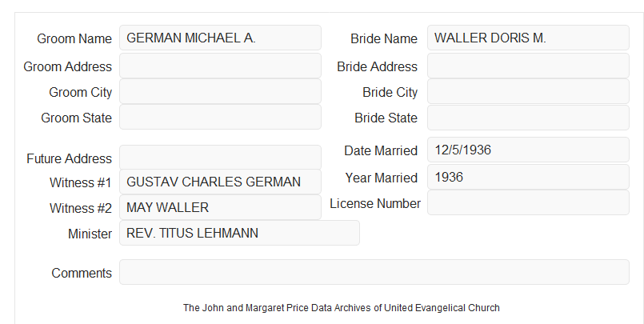The width and height of the screenshot is (644, 324).
Task: Click the empty Groom State field
Action: (x=220, y=117)
